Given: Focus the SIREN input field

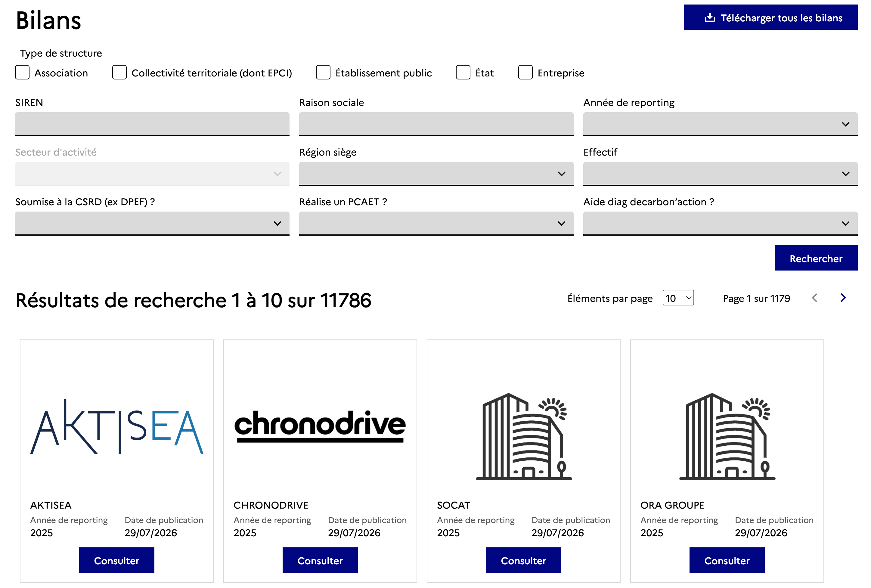Looking at the screenshot, I should (x=152, y=124).
